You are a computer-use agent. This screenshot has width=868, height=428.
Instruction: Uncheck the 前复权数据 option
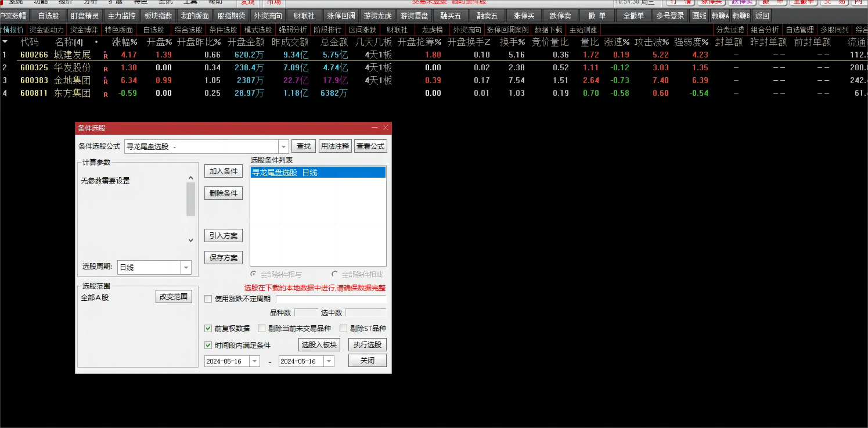click(208, 328)
